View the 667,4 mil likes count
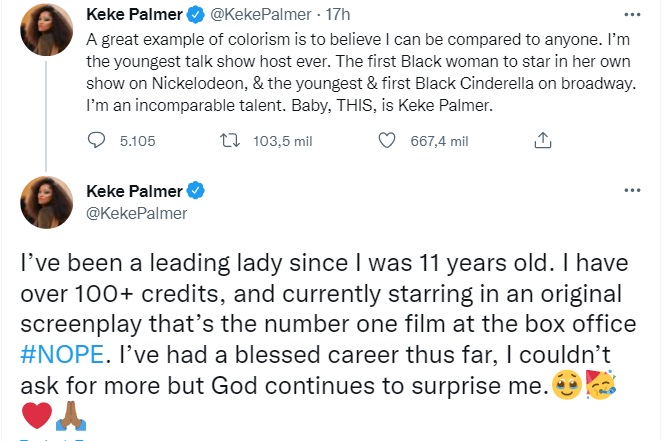This screenshot has width=661, height=441. click(440, 141)
